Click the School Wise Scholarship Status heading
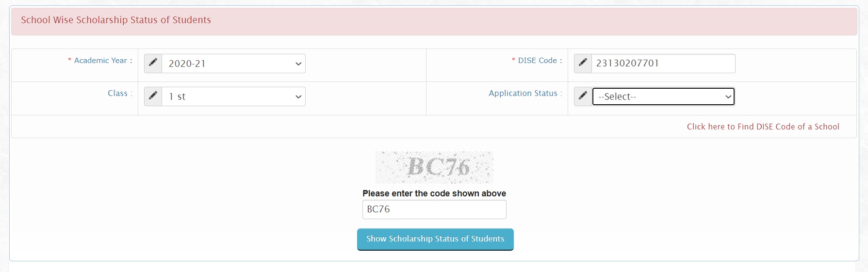The image size is (868, 272). click(116, 20)
